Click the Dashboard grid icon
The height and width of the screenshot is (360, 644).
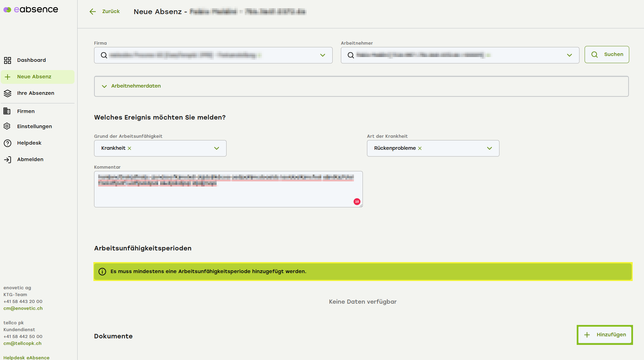pyautogui.click(x=8, y=60)
